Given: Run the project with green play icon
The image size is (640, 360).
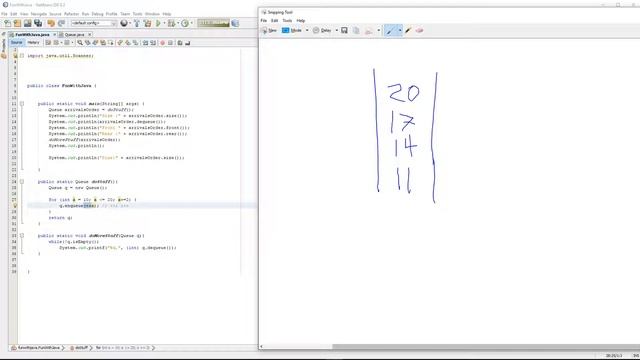Looking at the screenshot, I should (158, 23).
